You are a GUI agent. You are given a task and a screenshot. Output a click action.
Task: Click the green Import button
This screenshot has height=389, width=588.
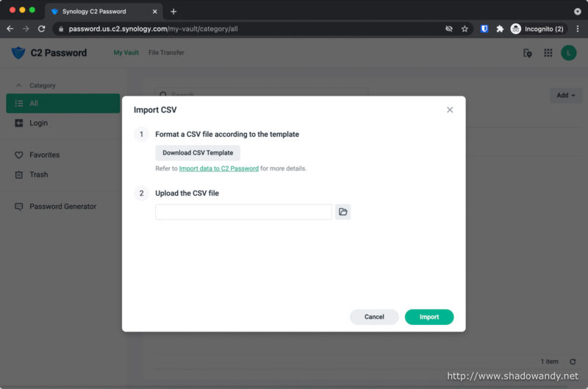click(x=429, y=317)
